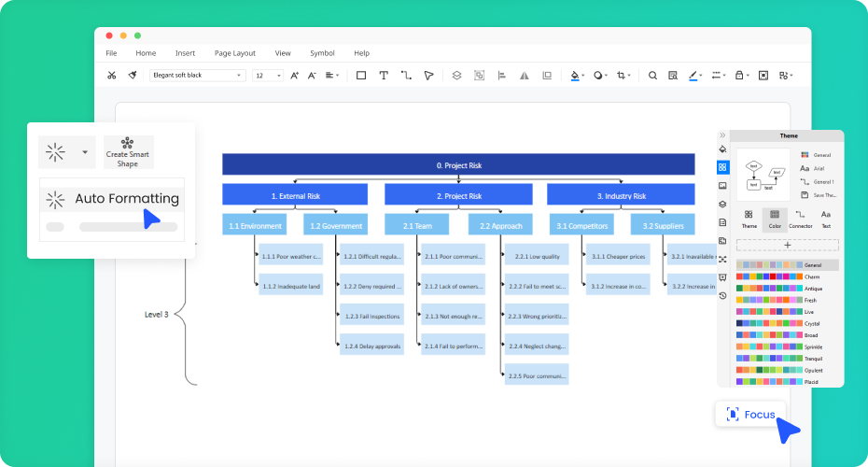Open the Page Layout menu

234,53
